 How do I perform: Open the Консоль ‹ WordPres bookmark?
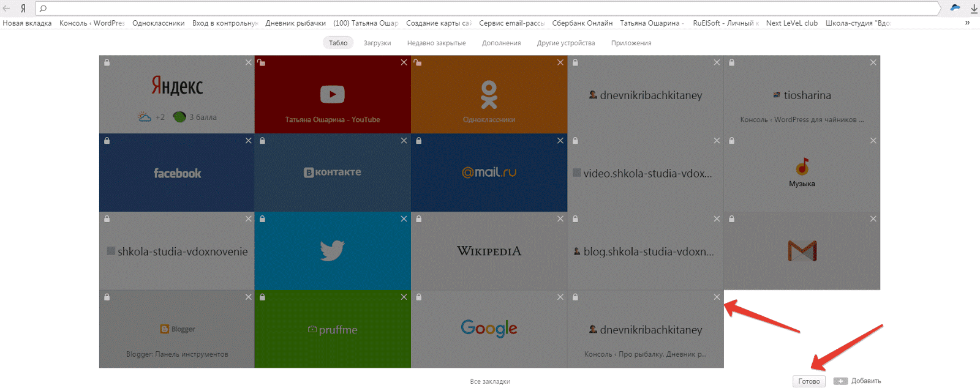click(x=92, y=23)
